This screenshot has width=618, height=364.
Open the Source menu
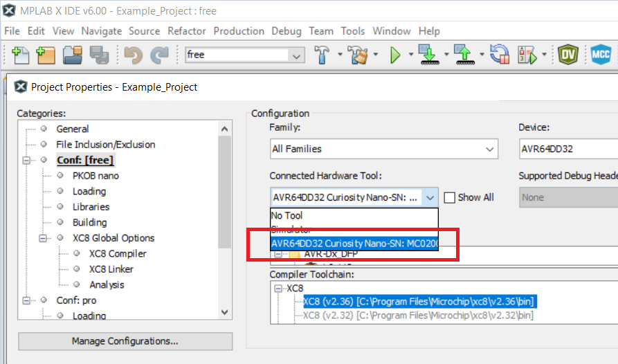pos(144,31)
